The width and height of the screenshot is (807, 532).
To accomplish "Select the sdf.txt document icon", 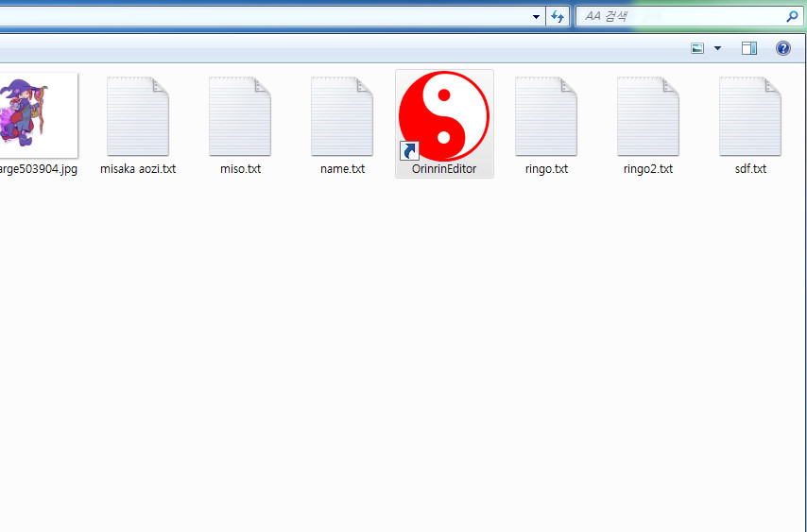I will coord(750,116).
